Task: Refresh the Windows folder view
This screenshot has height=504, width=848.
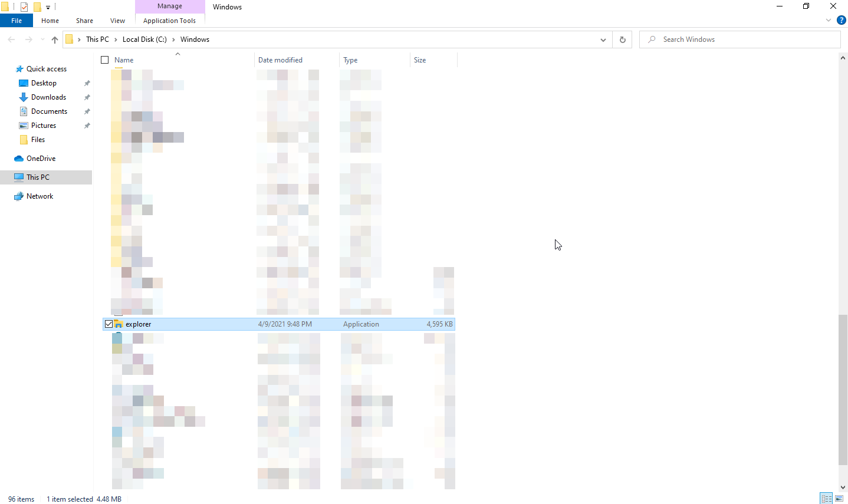Action: (x=622, y=39)
